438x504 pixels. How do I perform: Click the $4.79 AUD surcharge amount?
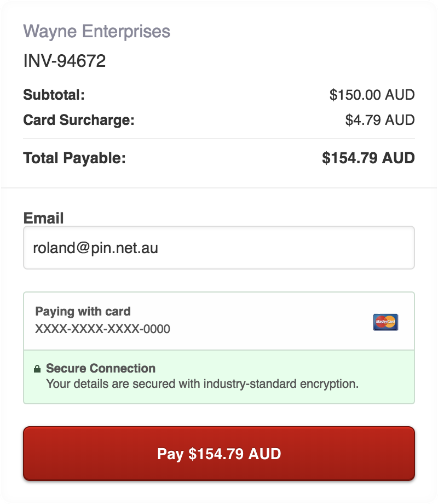pos(380,120)
